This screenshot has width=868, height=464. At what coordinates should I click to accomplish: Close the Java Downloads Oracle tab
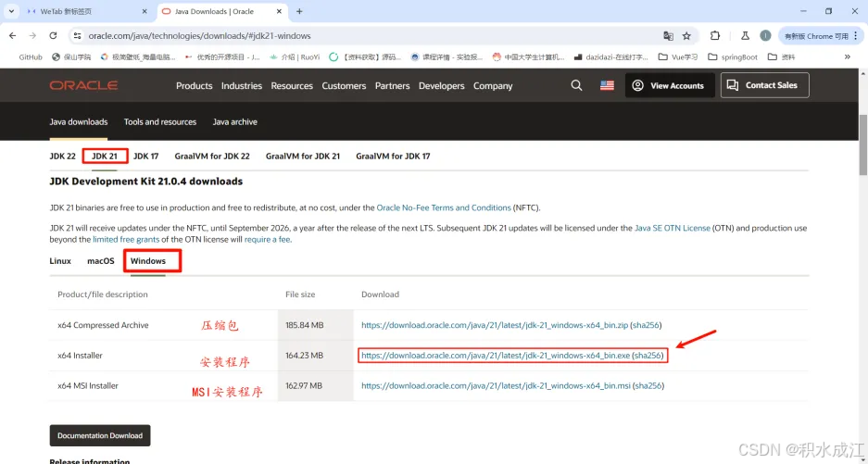point(280,11)
